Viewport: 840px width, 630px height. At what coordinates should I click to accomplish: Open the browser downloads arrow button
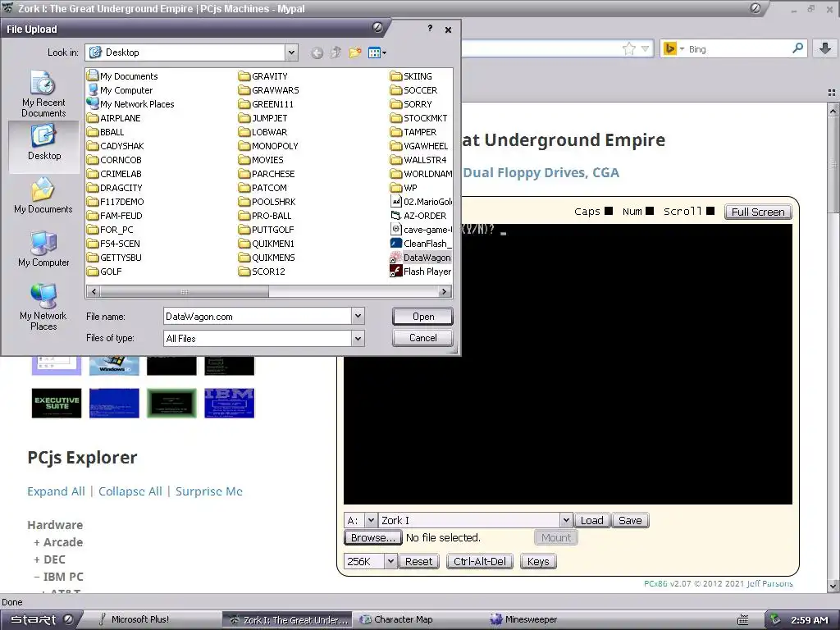coord(825,48)
